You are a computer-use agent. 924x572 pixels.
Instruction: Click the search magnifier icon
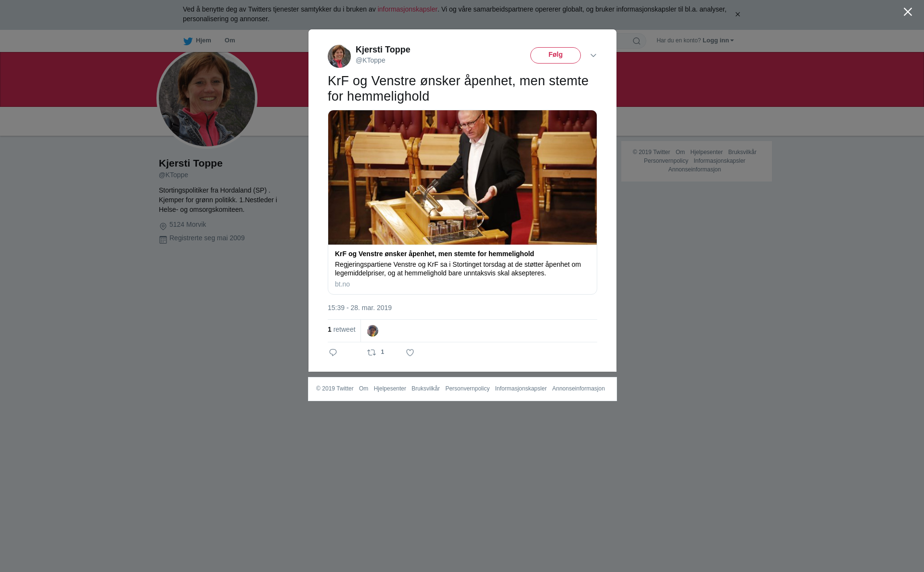click(x=637, y=41)
